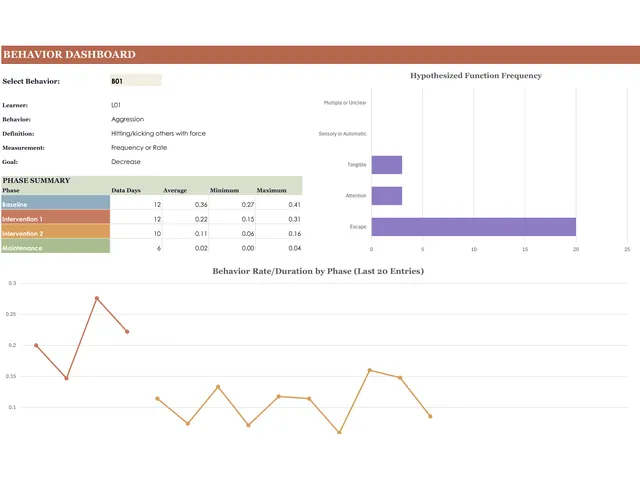Click the 0.25 y-axis label
This screenshot has height=480, width=640.
click(x=11, y=314)
